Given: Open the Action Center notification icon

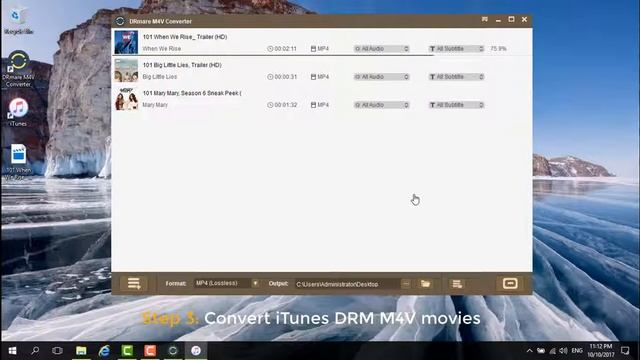Looking at the screenshot, I should pyautogui.click(x=625, y=351).
